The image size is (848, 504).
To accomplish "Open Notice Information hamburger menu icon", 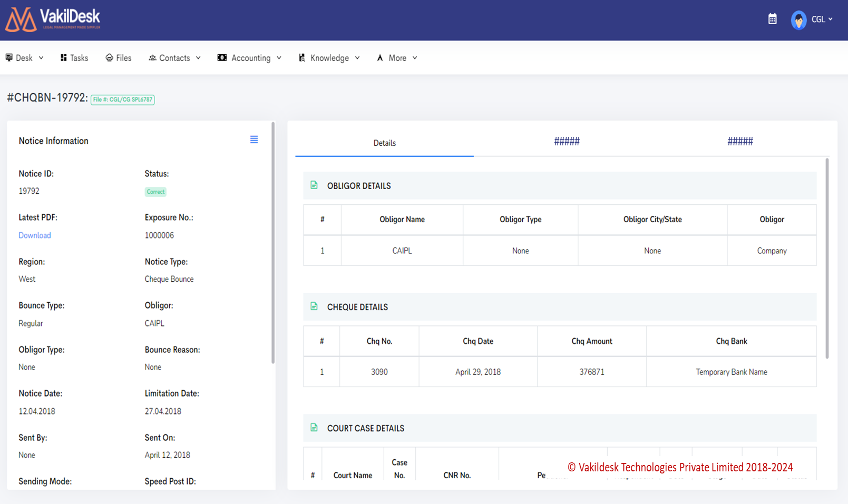I will pos(254,140).
